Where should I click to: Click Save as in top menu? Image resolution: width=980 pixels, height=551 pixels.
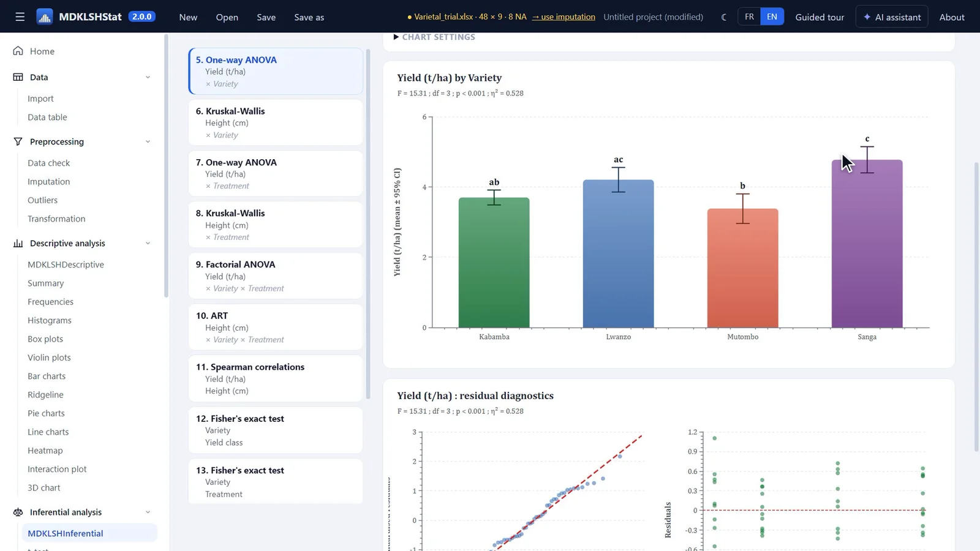point(309,17)
